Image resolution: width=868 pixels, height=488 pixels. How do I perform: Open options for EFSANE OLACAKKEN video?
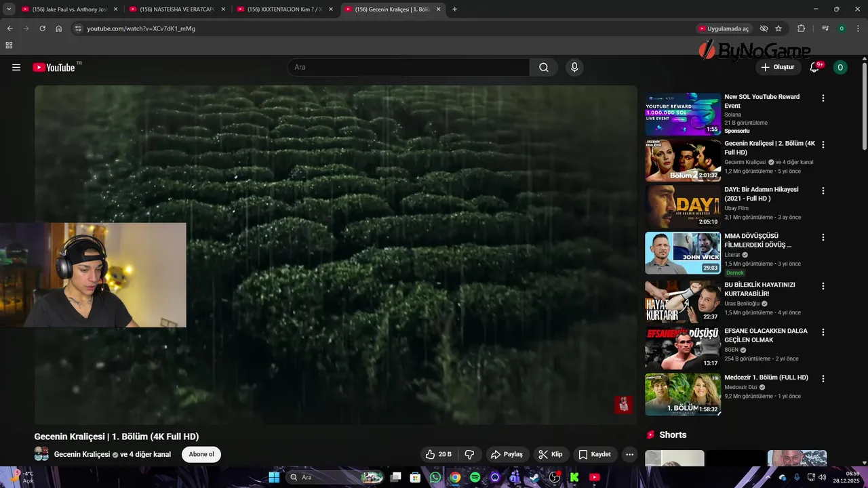(x=823, y=332)
